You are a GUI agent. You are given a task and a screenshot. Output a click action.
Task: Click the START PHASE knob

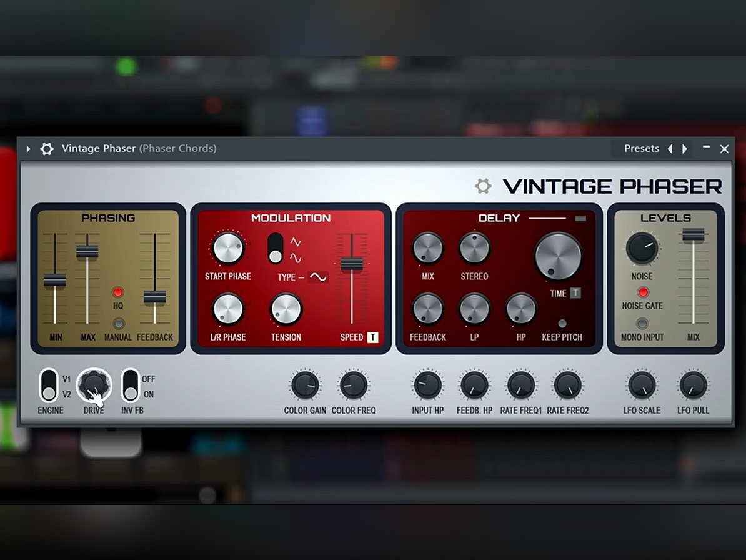(x=228, y=248)
